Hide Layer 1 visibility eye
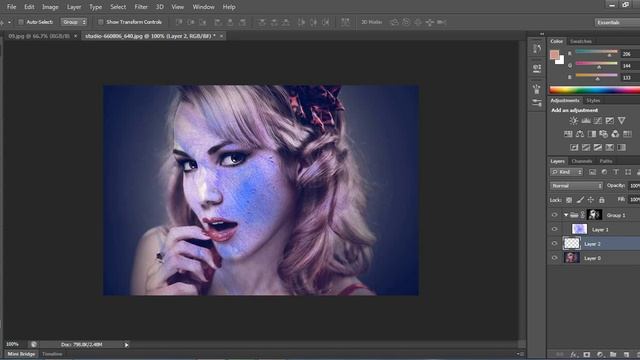Image resolution: width=640 pixels, height=360 pixels. pos(554,229)
